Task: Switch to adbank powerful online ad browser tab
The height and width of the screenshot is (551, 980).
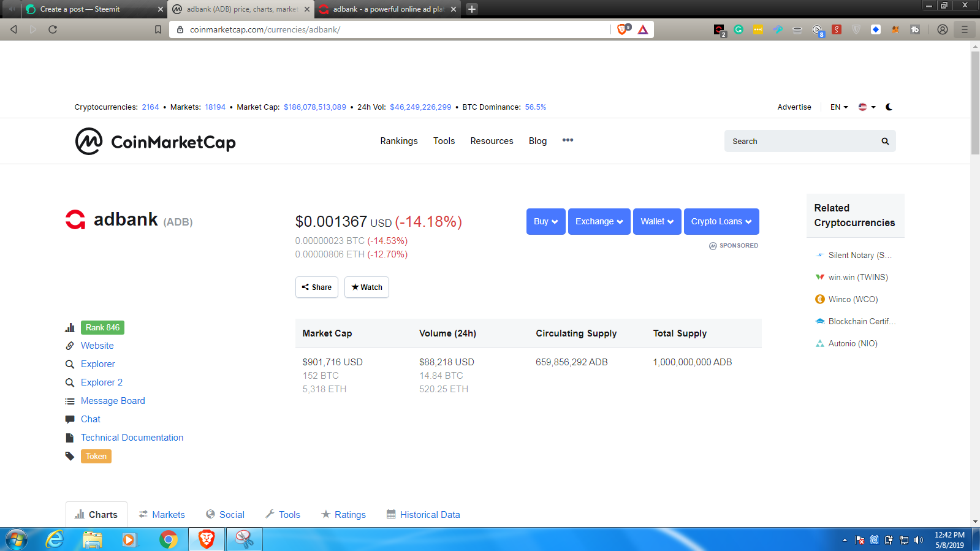Action: click(388, 9)
